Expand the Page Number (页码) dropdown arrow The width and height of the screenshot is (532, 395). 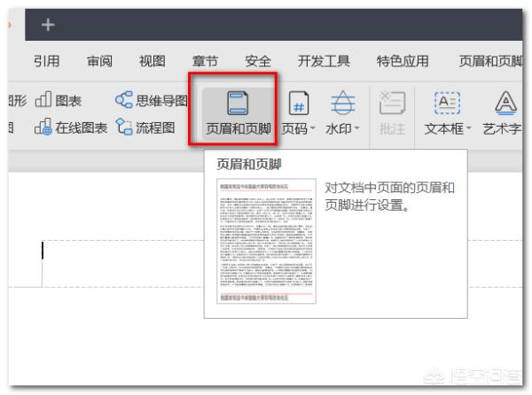coord(313,128)
